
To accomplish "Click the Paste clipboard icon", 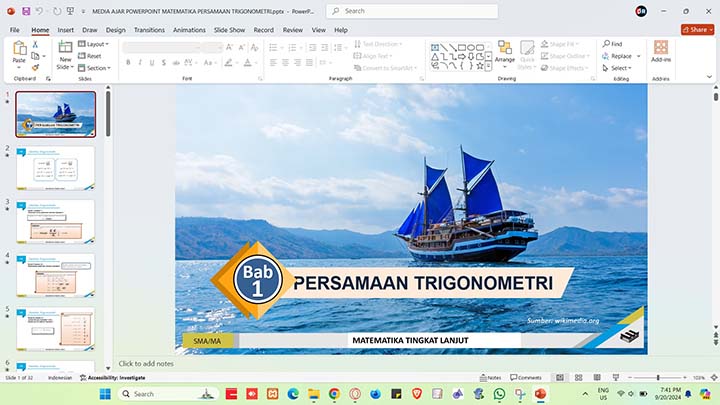I will (19, 48).
